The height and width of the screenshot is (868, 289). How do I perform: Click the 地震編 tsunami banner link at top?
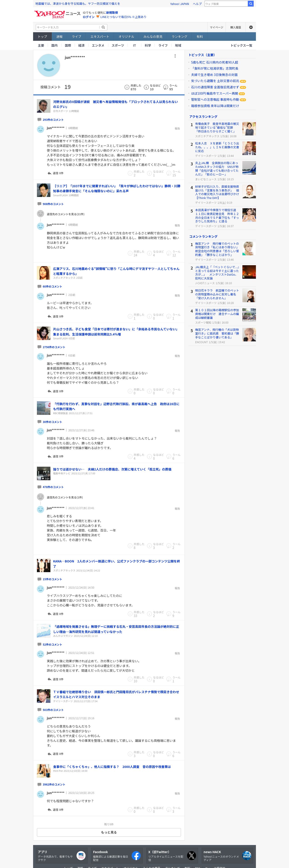coord(77,4)
